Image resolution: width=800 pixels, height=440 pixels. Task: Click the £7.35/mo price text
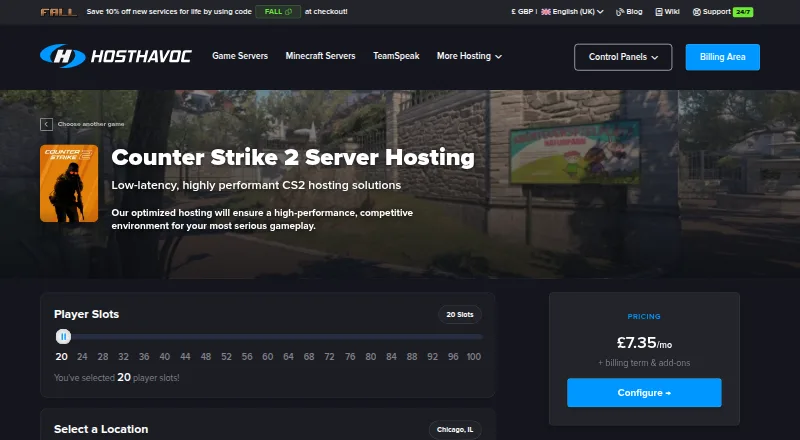[644, 343]
